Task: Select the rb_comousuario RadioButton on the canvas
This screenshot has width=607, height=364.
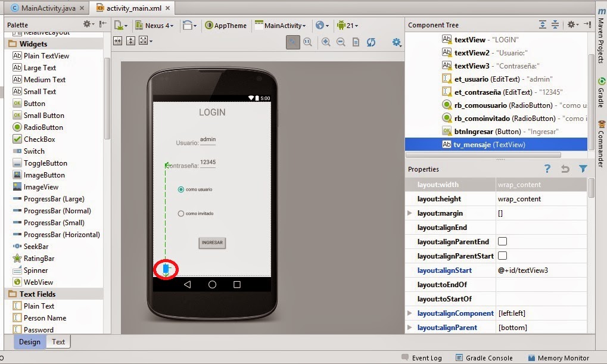Action: (180, 189)
